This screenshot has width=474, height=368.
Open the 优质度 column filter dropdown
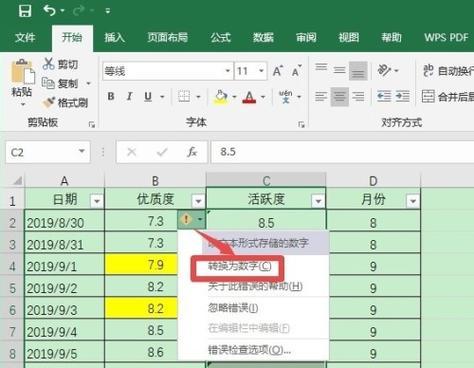point(198,201)
